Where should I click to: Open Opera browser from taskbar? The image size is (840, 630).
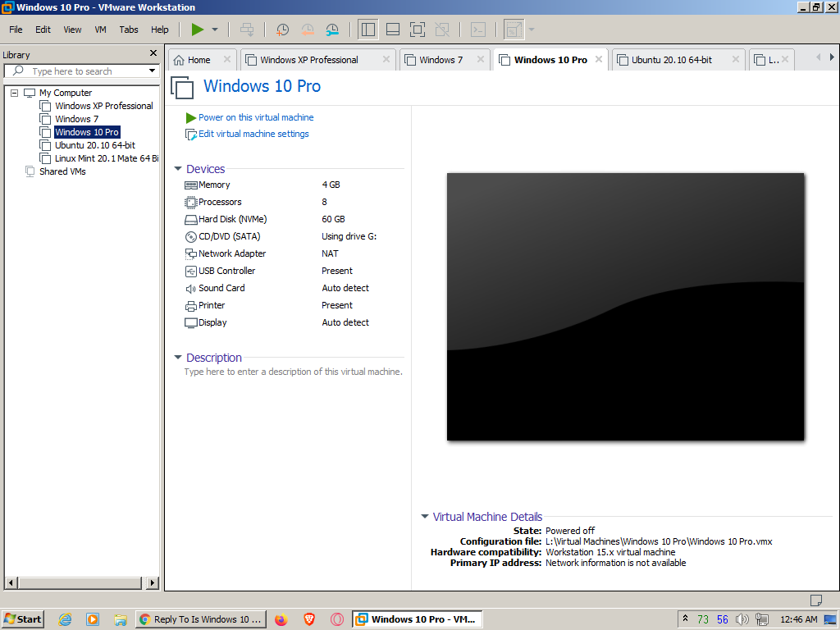point(337,619)
